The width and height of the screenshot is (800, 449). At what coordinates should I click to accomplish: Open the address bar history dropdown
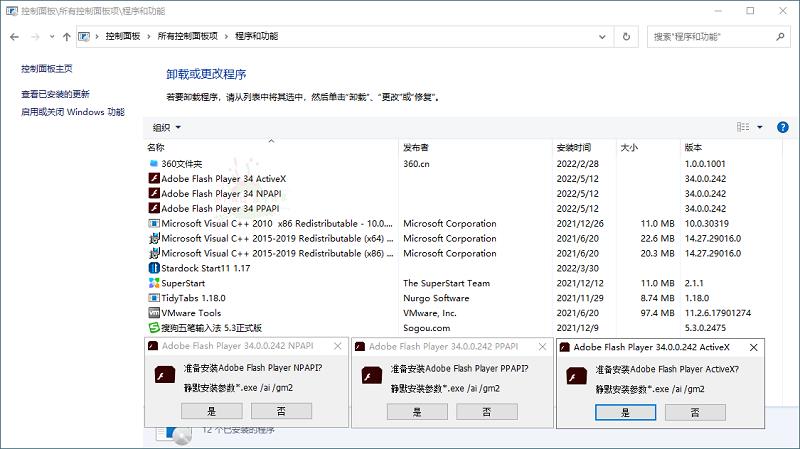601,36
